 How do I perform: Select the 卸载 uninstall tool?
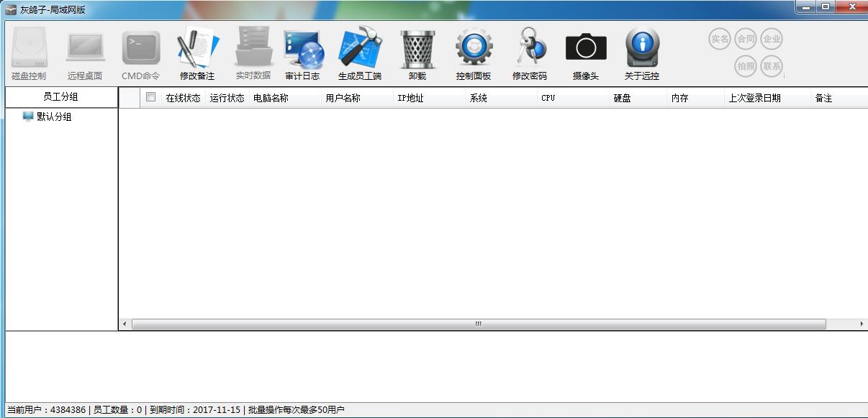pos(417,52)
